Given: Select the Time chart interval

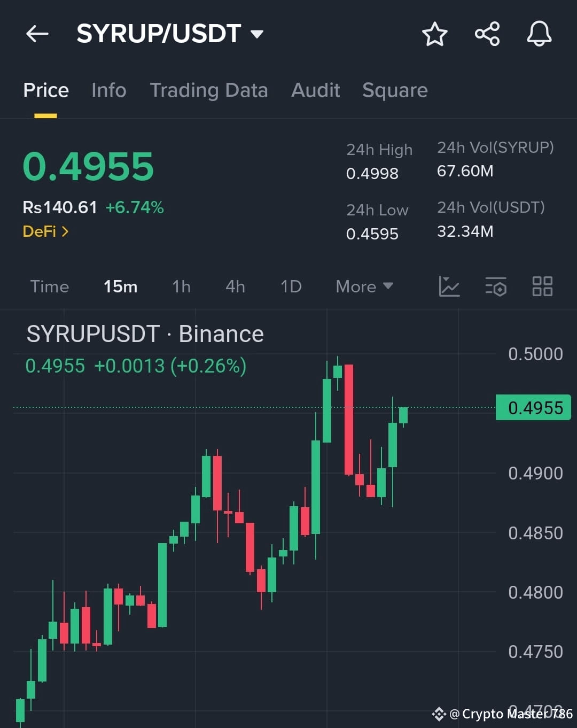Looking at the screenshot, I should tap(50, 286).
